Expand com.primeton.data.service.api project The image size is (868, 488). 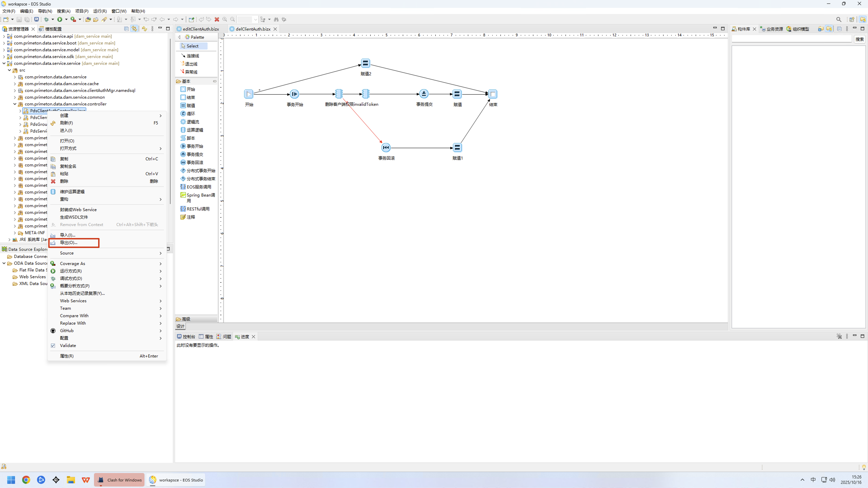tap(4, 36)
